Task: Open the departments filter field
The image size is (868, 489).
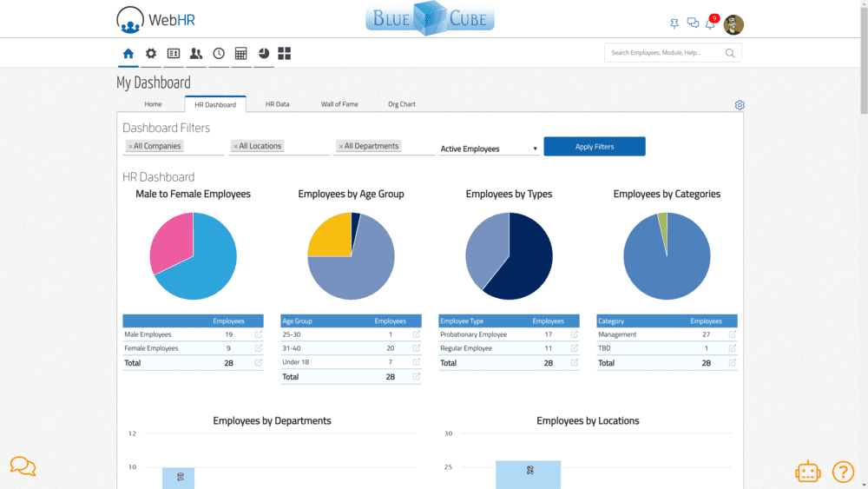Action: coord(384,147)
